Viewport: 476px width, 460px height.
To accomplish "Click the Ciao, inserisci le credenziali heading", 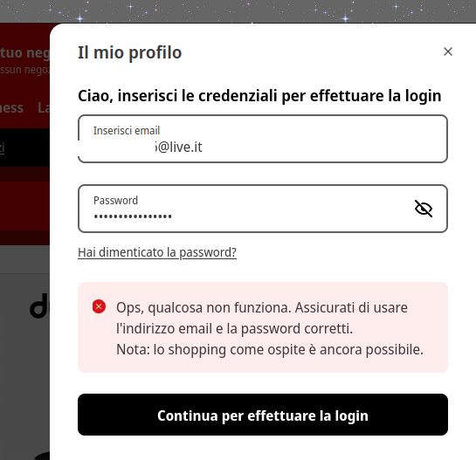I will pyautogui.click(x=259, y=96).
